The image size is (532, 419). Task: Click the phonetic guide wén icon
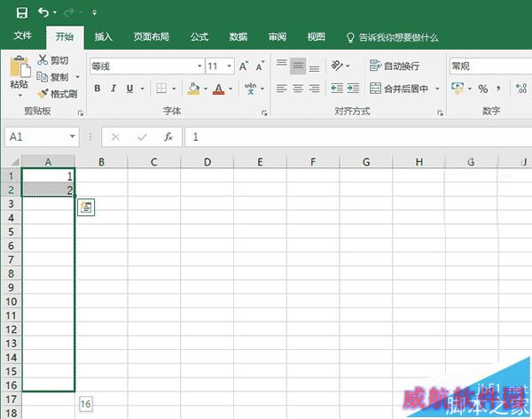tap(250, 88)
